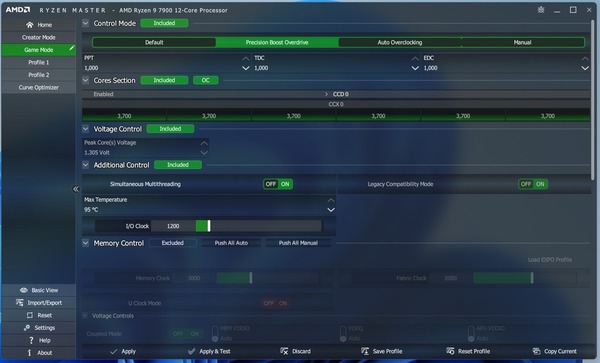Adjust the I/O Clock slider handle
The width and height of the screenshot is (600, 363).
click(209, 226)
